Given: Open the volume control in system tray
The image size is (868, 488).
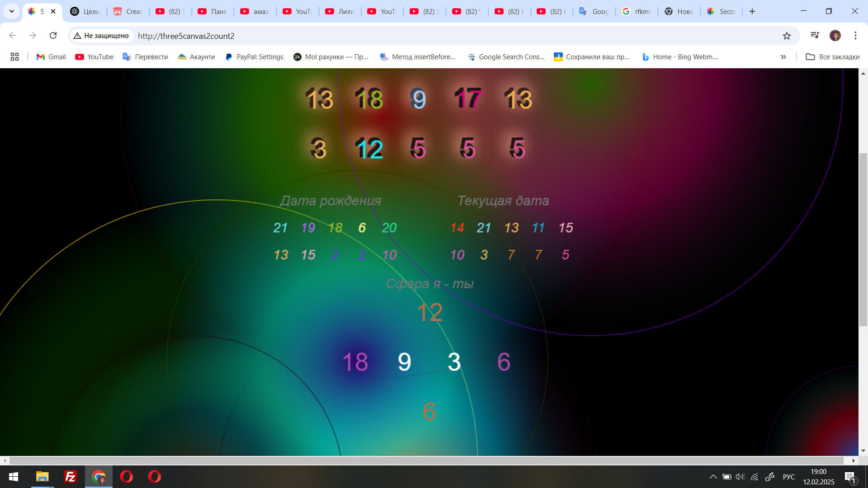Looking at the screenshot, I should click(x=740, y=477).
